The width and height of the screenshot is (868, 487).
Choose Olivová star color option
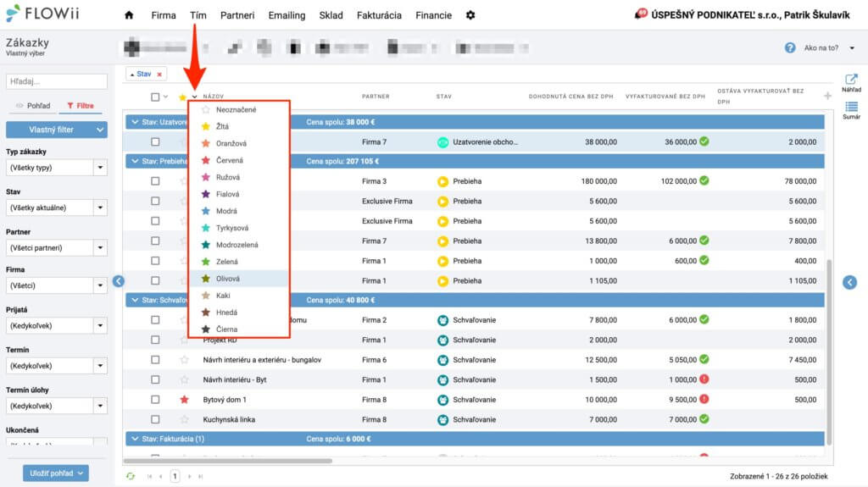pyautogui.click(x=238, y=279)
